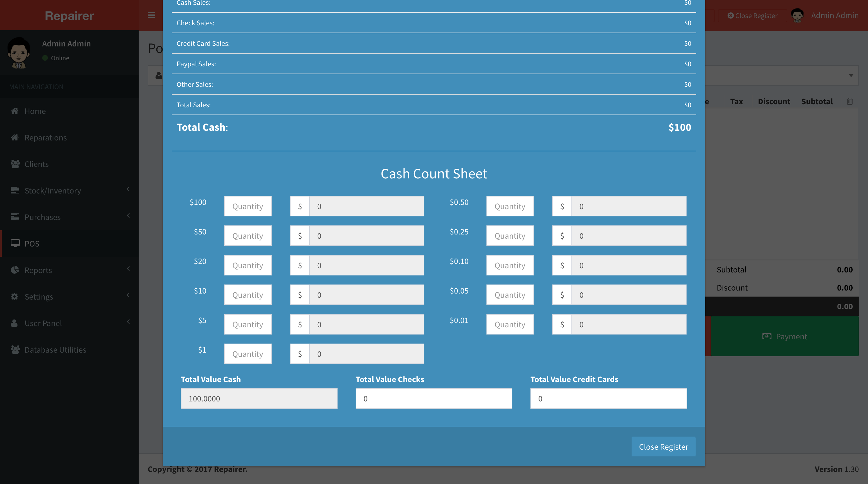
Task: Click the Reports pie chart icon
Action: (15, 270)
